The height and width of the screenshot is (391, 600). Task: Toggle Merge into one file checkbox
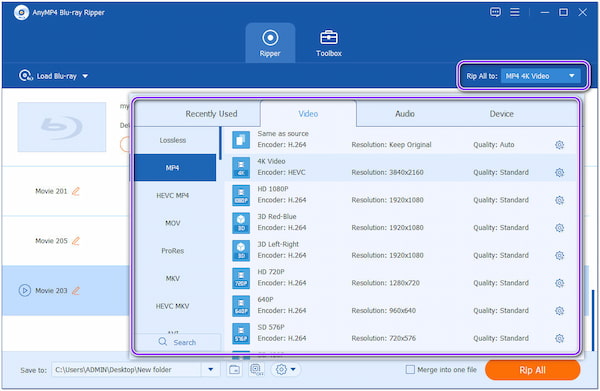[410, 370]
